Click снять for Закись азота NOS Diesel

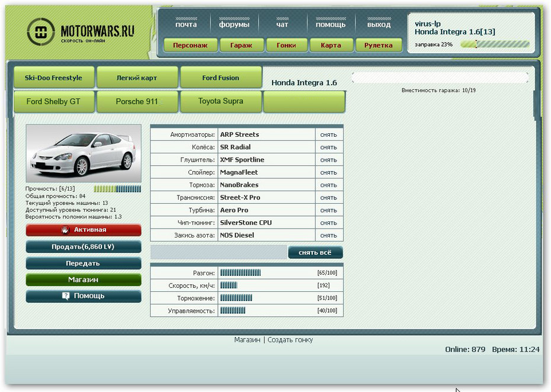(329, 236)
